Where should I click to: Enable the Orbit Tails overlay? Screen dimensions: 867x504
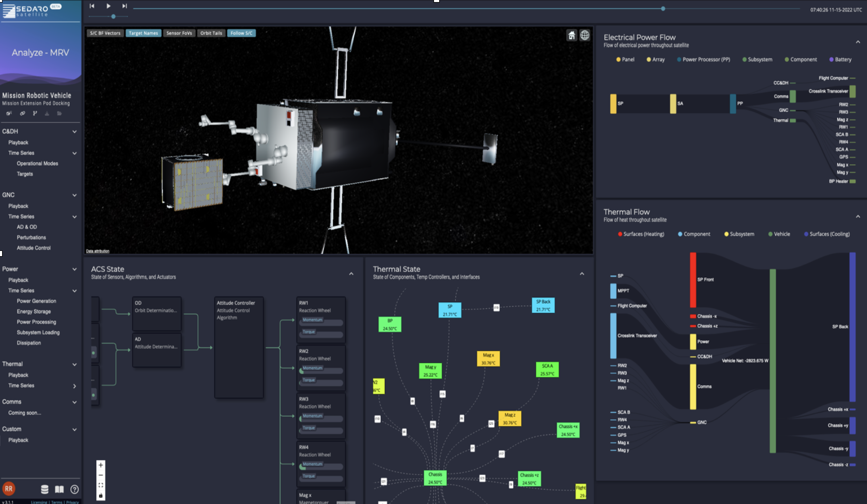[211, 33]
